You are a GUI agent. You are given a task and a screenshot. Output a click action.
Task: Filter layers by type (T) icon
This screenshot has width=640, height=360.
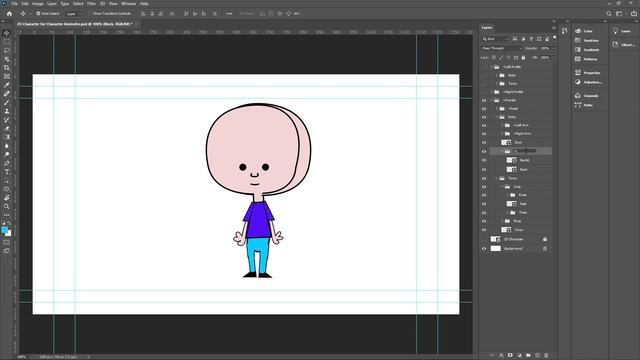[x=531, y=39]
